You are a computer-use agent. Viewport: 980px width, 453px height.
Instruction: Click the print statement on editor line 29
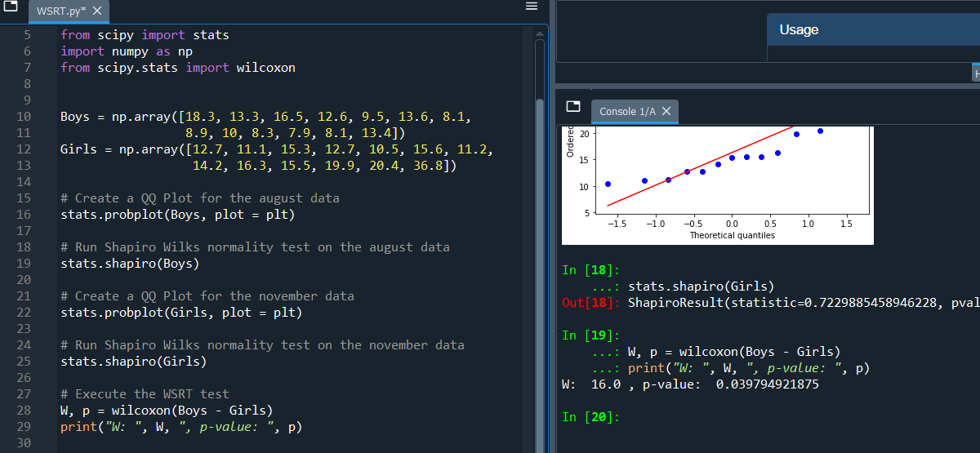(181, 427)
